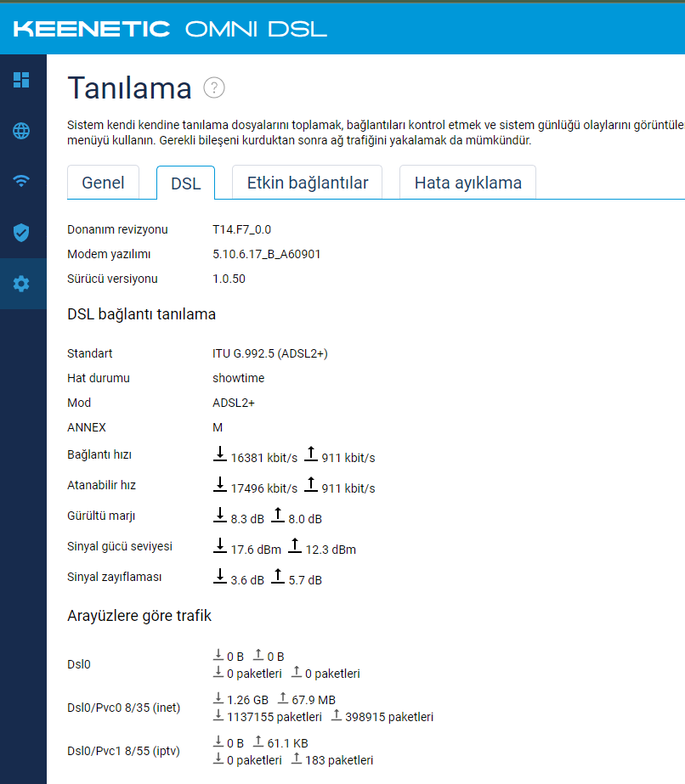Open the settings gear icon in sidebar
Image resolution: width=685 pixels, height=784 pixels.
pos(21,284)
